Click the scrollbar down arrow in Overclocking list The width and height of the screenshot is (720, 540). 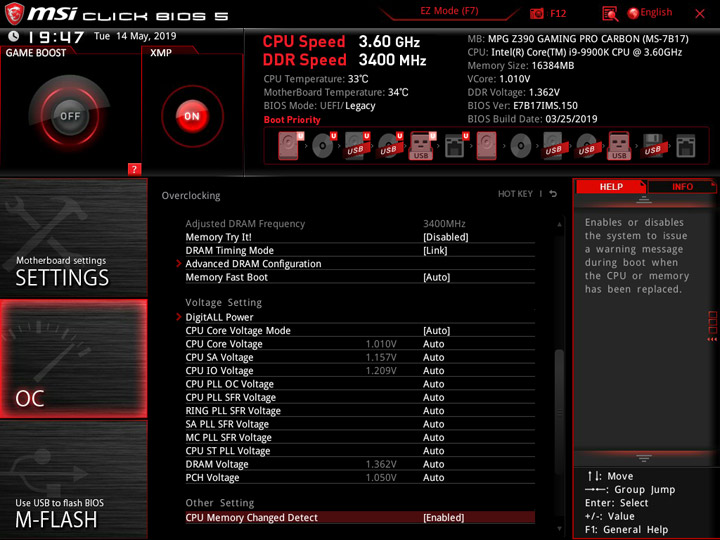559,529
